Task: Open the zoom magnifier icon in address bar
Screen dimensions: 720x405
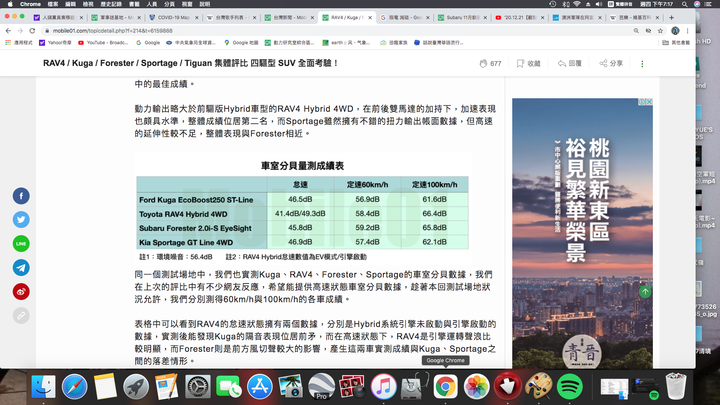Action: coord(636,31)
